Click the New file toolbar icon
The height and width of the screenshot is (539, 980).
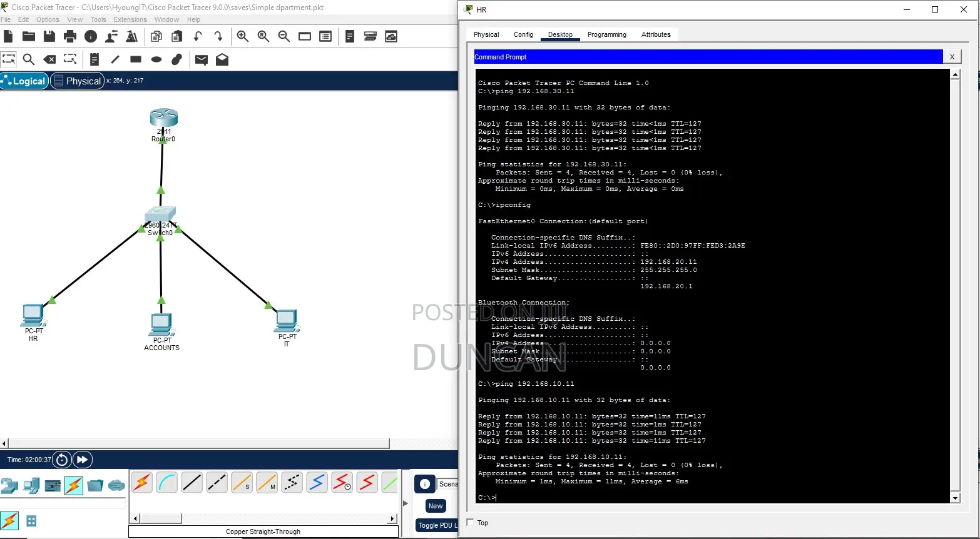pyautogui.click(x=8, y=36)
